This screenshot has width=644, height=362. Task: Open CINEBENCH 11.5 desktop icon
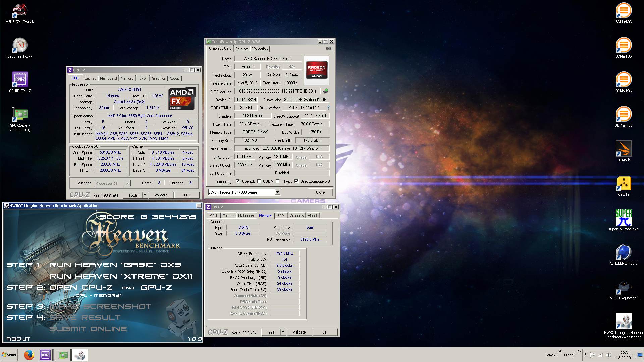click(x=624, y=255)
